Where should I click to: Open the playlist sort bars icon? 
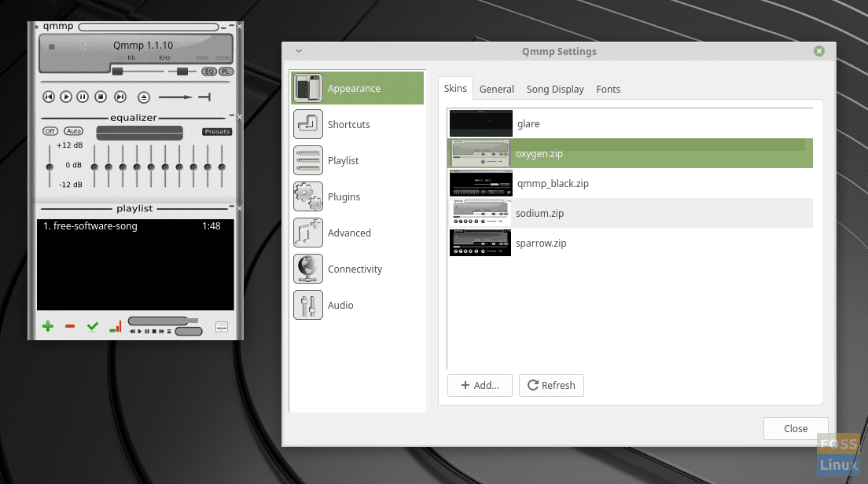pyautogui.click(x=115, y=326)
